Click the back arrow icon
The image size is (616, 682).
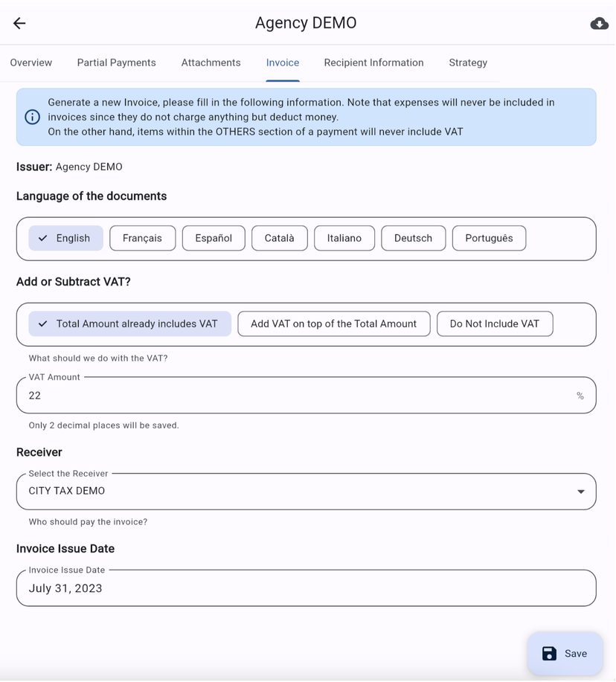point(19,23)
